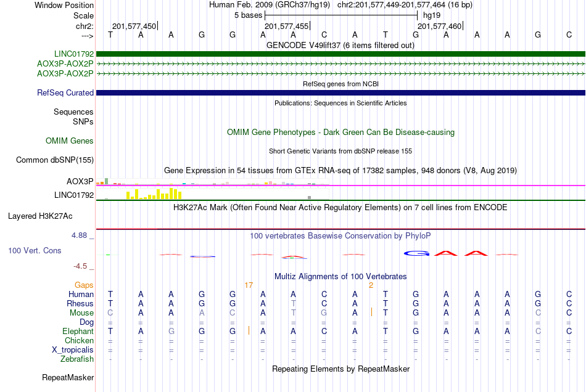The image size is (586, 392).
Task: Click the GTEx Gene Expression track title
Action: 340,170
